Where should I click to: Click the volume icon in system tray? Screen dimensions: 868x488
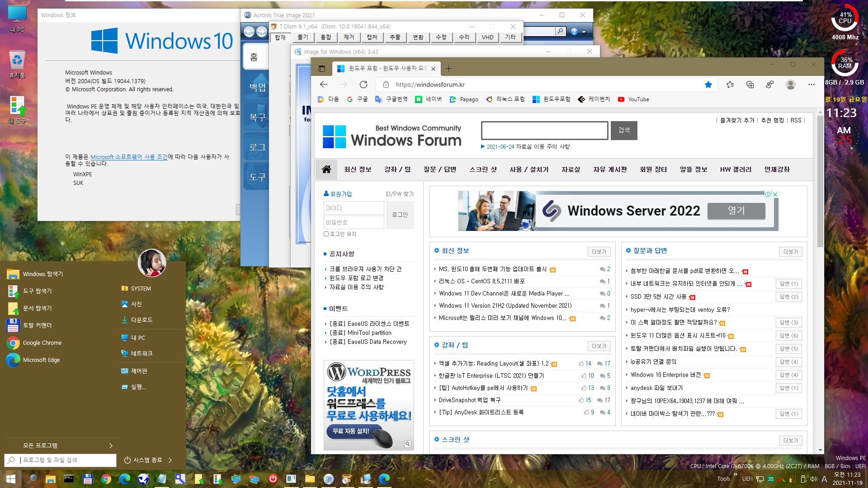pyautogui.click(x=814, y=479)
